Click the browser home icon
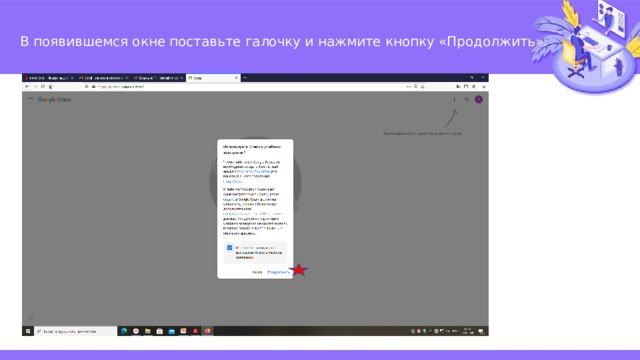 pyautogui.click(x=51, y=87)
